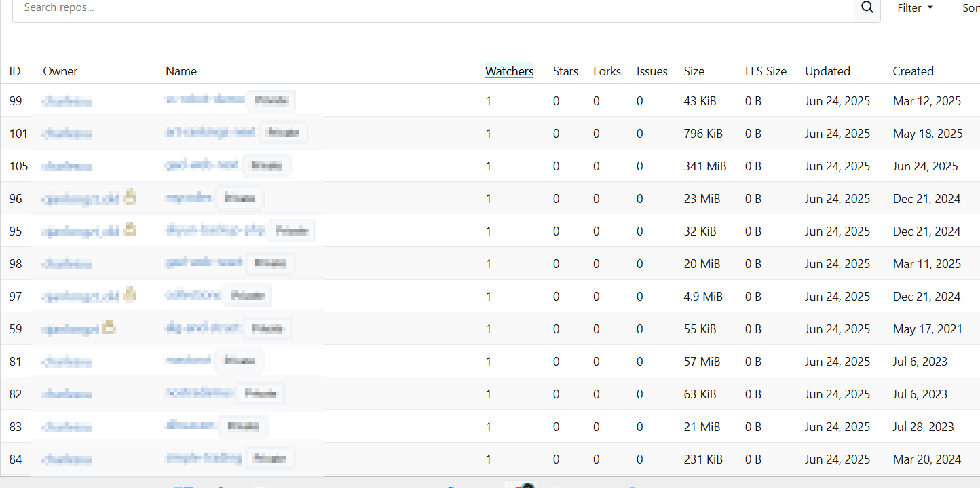Viewport: 980px width, 488px height.
Task: Sort the table by Stars header
Action: coord(565,71)
